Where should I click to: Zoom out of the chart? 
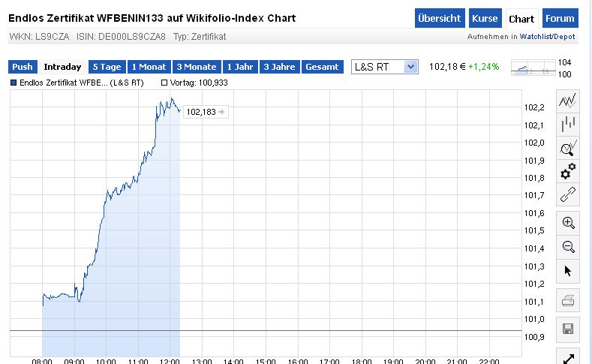click(x=568, y=246)
